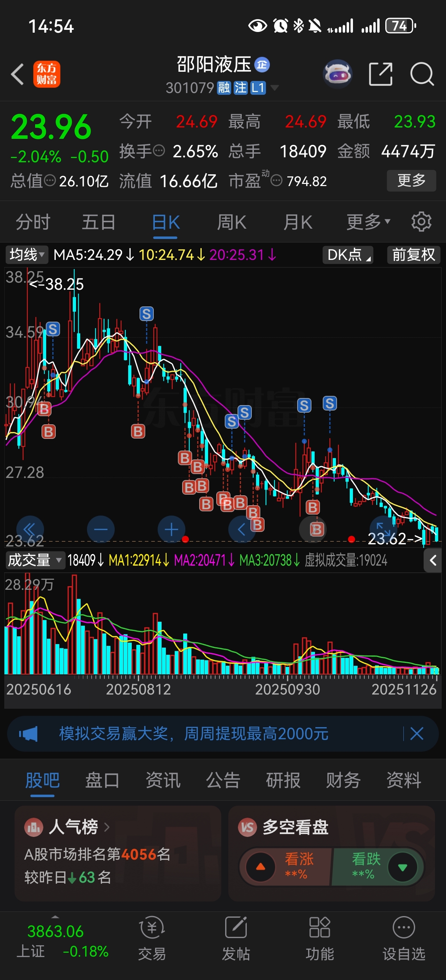The height and width of the screenshot is (980, 446).
Task: Go back with the left arrow
Action: pos(17,74)
